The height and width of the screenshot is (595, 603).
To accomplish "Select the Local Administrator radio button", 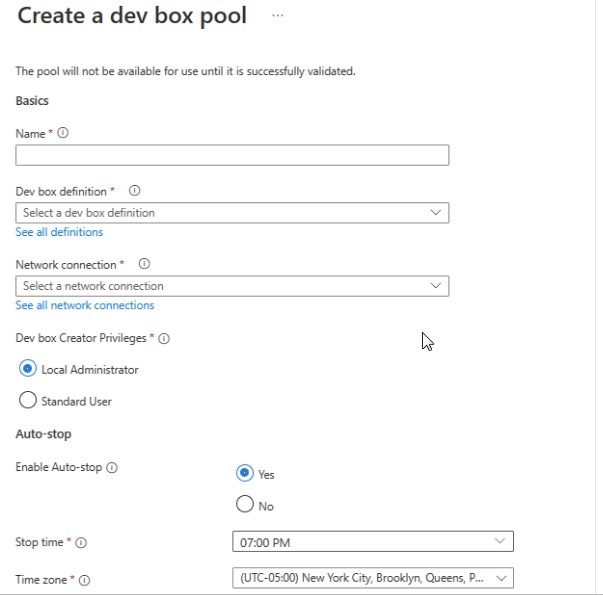I will 28,369.
